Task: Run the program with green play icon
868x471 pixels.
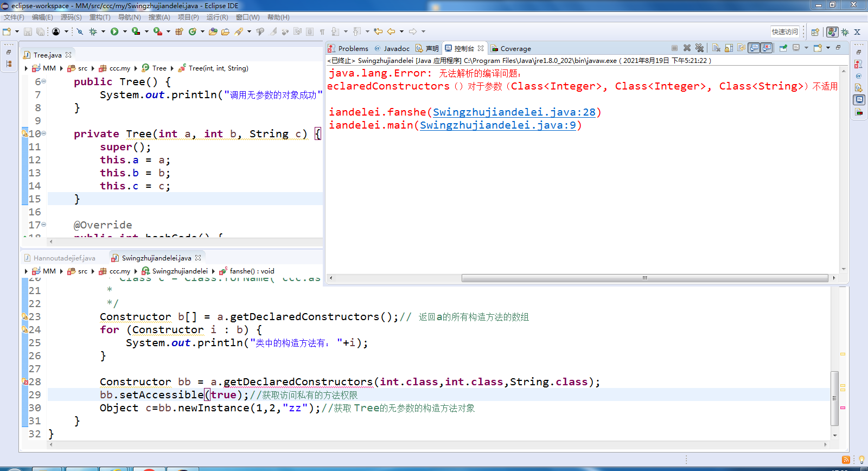Action: pos(114,31)
